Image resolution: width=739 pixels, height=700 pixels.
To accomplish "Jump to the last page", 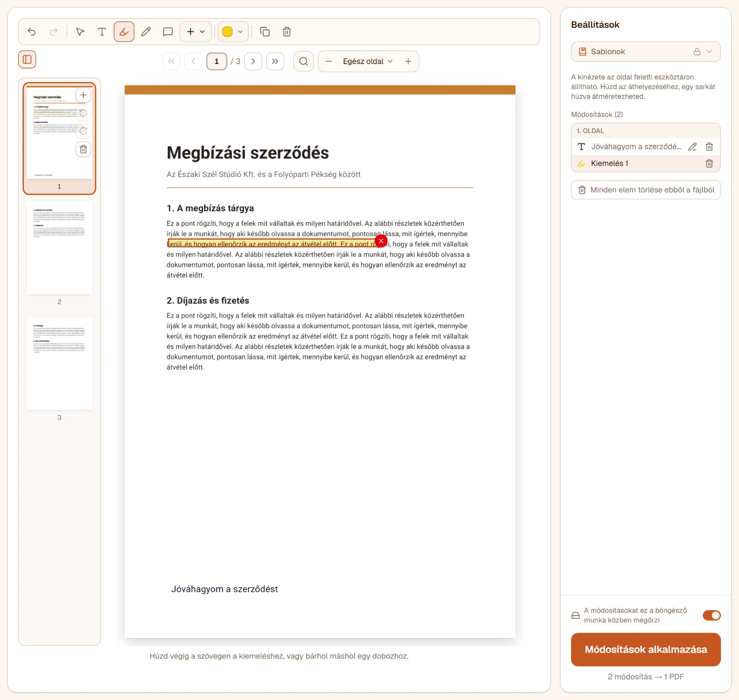I will pyautogui.click(x=275, y=61).
